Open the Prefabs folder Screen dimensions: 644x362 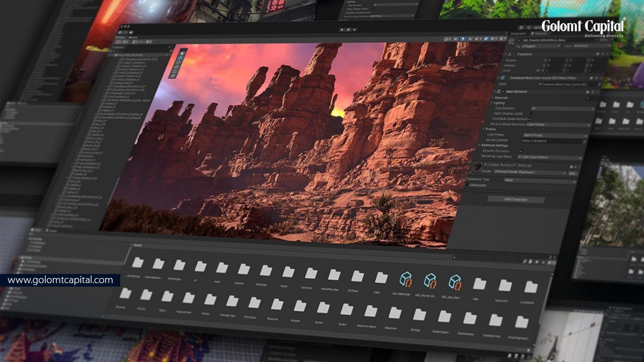(x=210, y=299)
